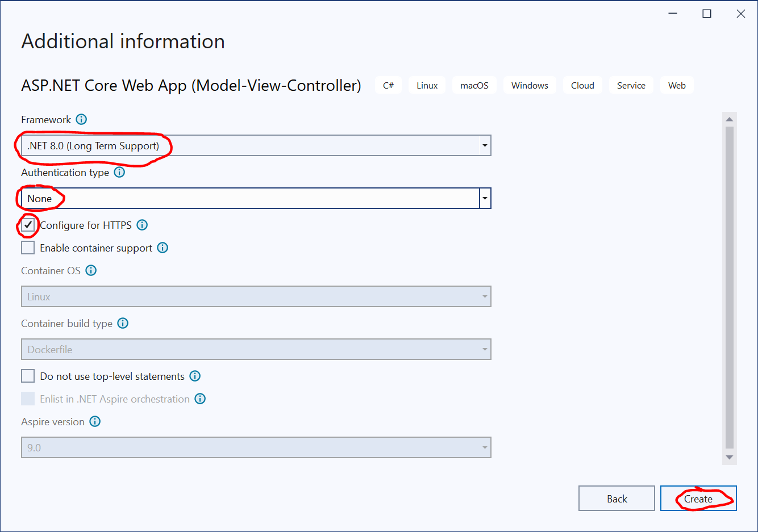
Task: Click the Container build type info icon
Action: [123, 323]
